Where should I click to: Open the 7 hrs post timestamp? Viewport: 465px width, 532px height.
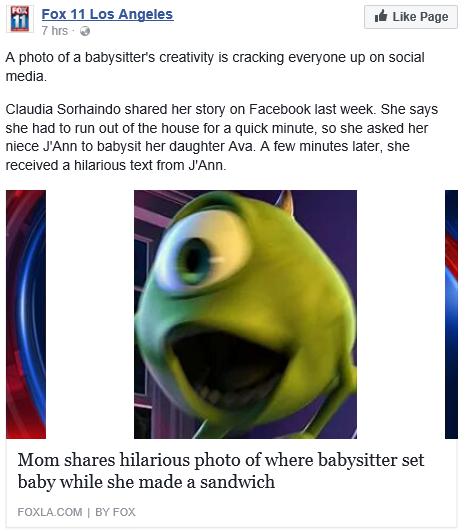coord(55,31)
